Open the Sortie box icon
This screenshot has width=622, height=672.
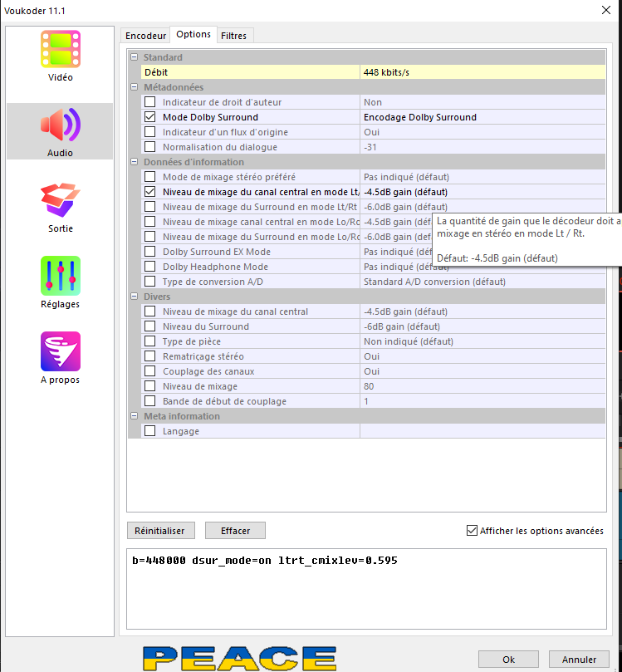pos(61,199)
